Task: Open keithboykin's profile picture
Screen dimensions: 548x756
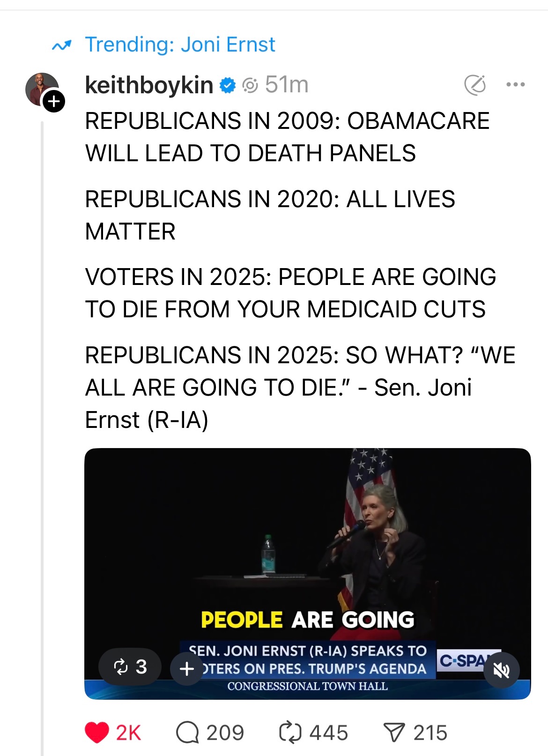Action: pyautogui.click(x=41, y=89)
